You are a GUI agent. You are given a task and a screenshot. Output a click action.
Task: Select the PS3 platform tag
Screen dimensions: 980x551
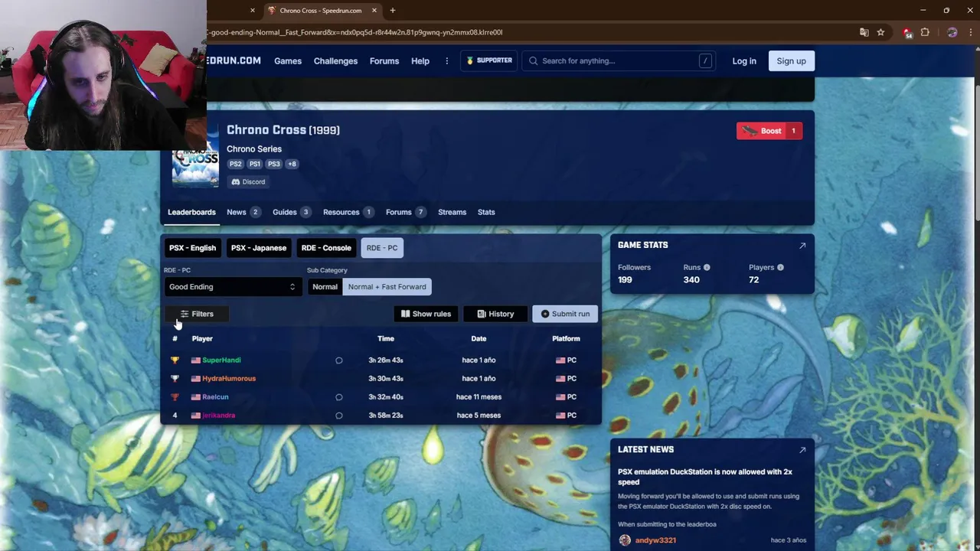pos(274,164)
